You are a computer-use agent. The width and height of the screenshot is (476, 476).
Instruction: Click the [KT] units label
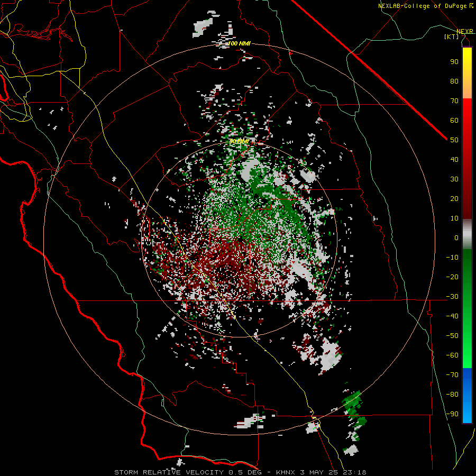click(x=452, y=36)
